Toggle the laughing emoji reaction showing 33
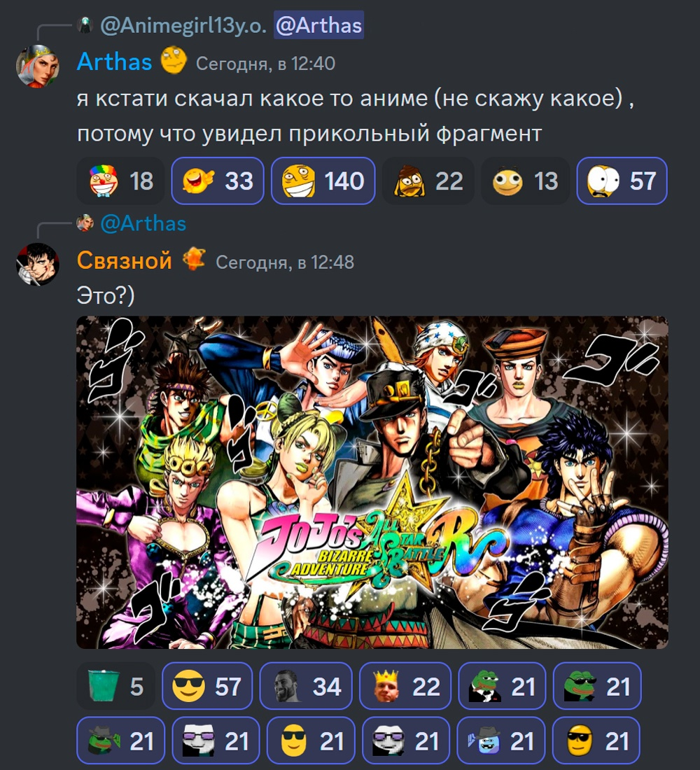This screenshot has height=770, width=700. [218, 181]
